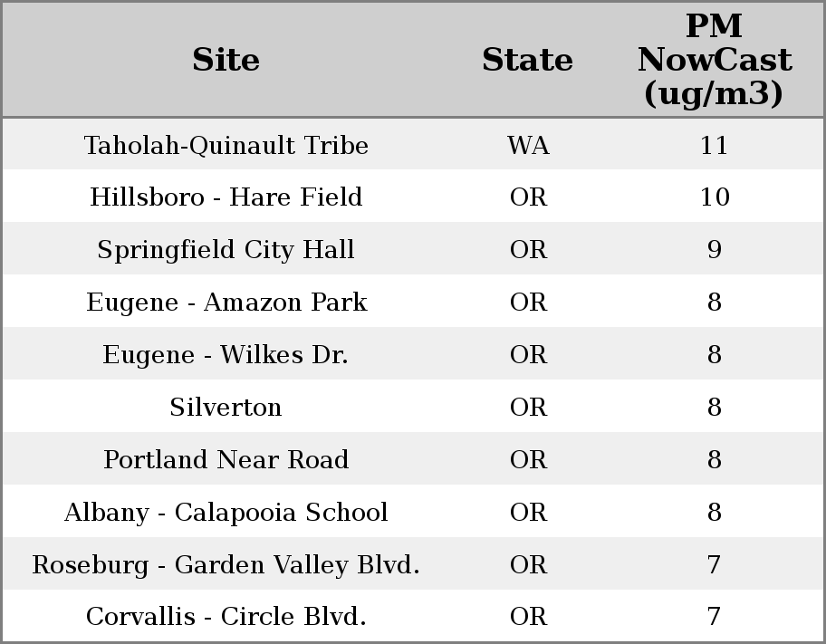
Task: Click Roseburg - Garden Valley Blvd. site
Action: (226, 565)
